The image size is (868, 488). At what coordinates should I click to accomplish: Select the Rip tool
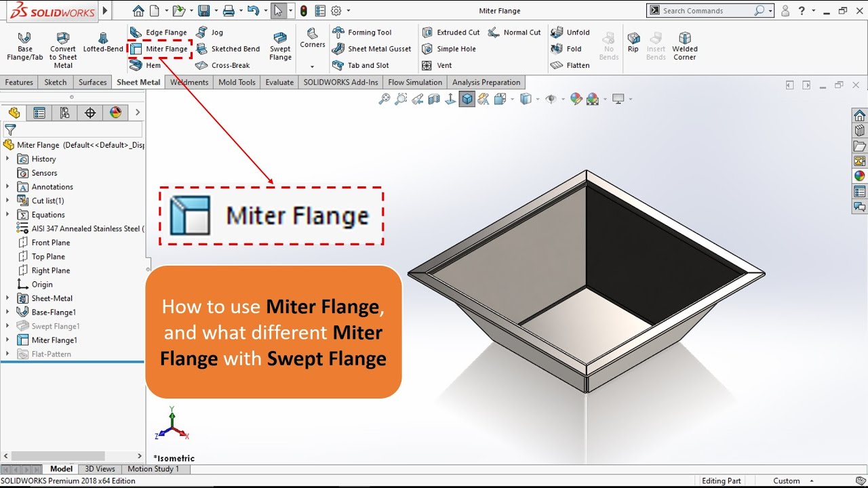tap(633, 42)
